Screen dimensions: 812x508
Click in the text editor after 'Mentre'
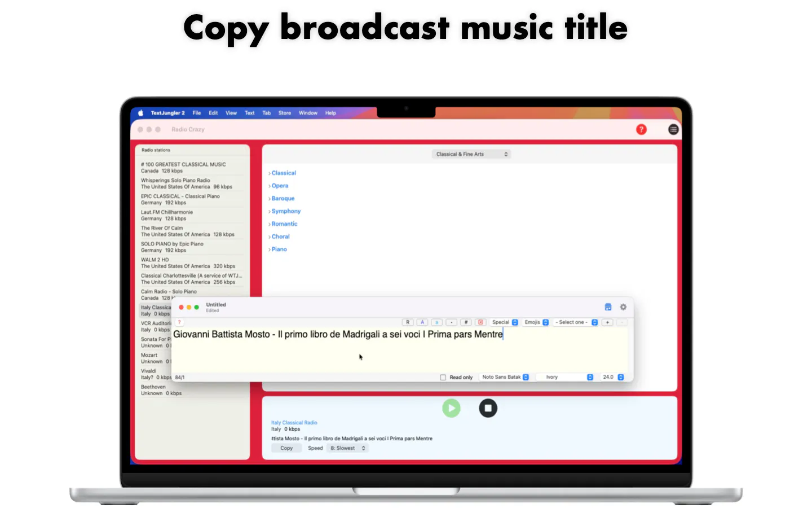point(504,335)
